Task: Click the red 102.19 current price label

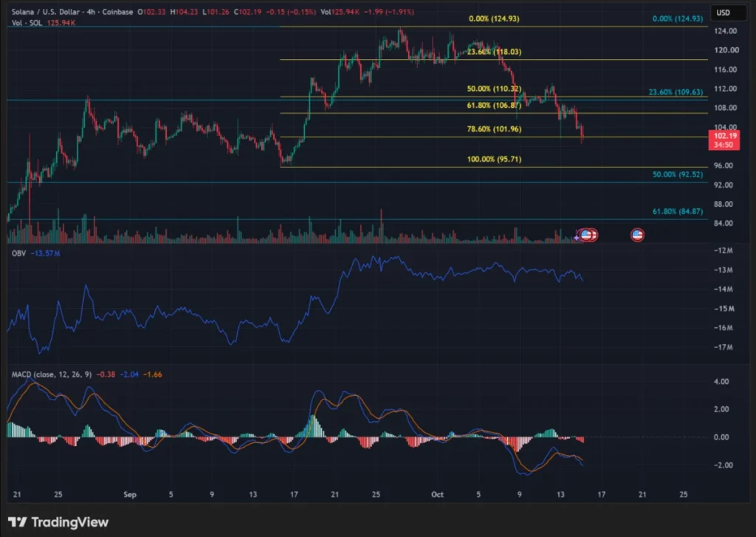Action: (724, 140)
